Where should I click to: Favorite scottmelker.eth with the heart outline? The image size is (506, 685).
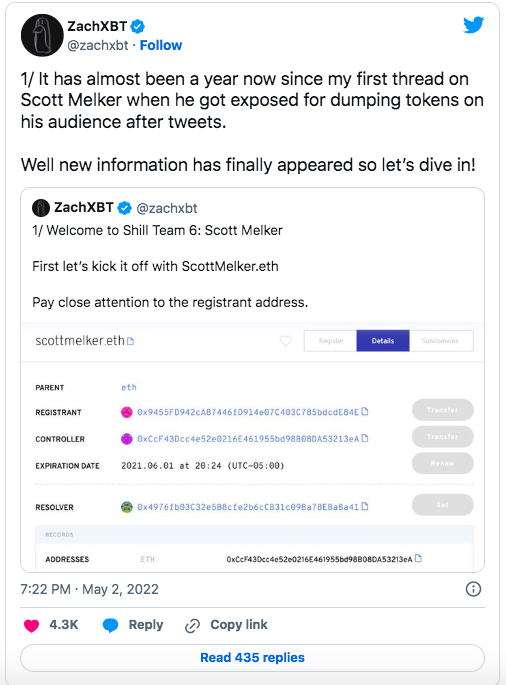[286, 341]
